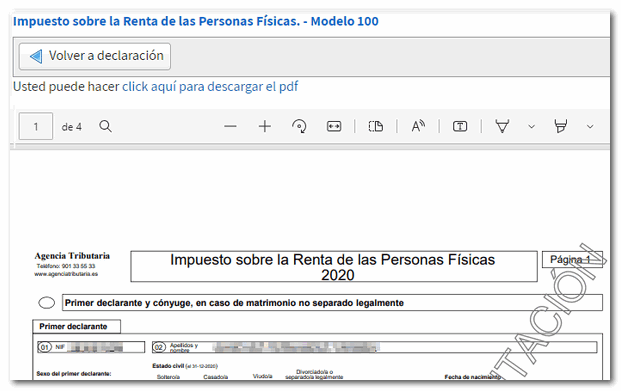Click the 'de 4' page count
The height and width of the screenshot is (391, 621).
[x=72, y=127]
